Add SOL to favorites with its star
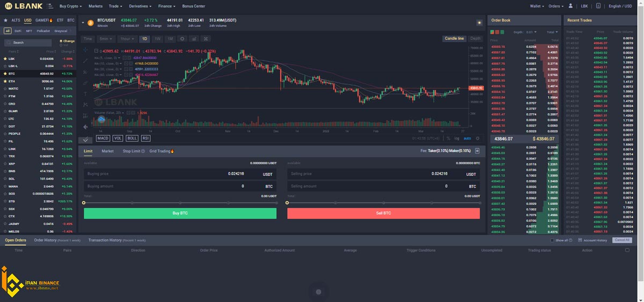644x302 pixels. point(5,179)
